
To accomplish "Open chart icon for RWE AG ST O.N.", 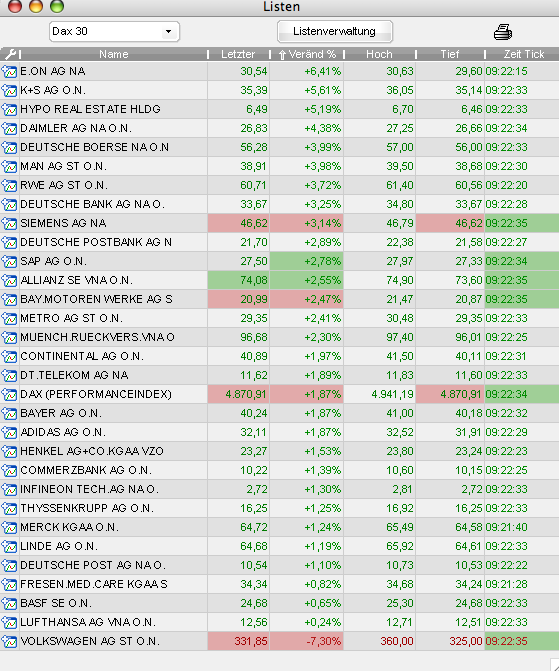I will click(9, 185).
